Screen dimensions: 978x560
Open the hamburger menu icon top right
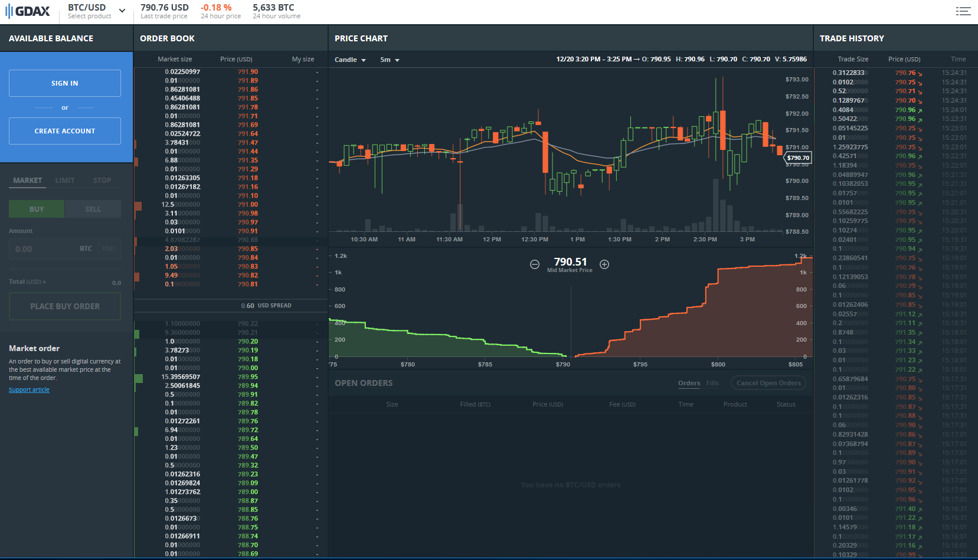point(963,11)
